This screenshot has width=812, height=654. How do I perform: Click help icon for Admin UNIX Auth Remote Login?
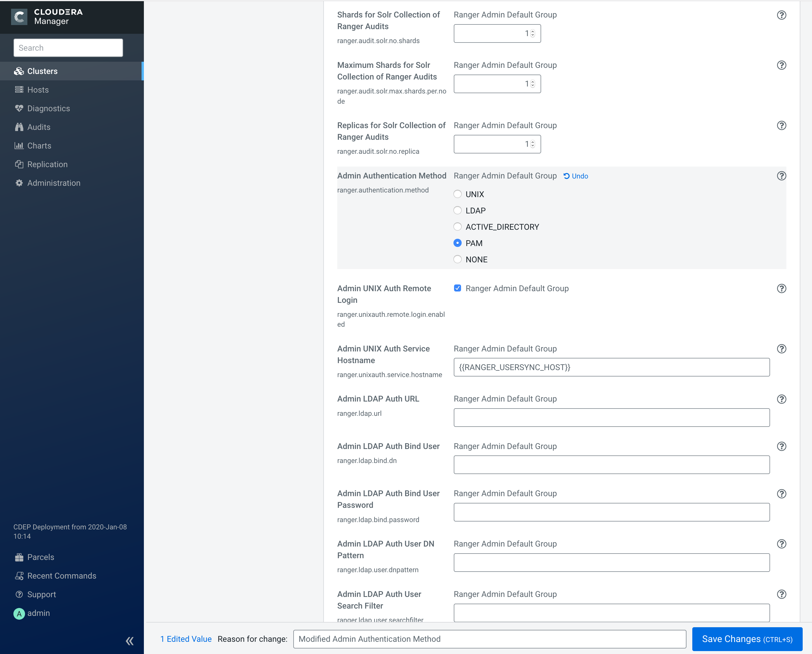(x=781, y=289)
